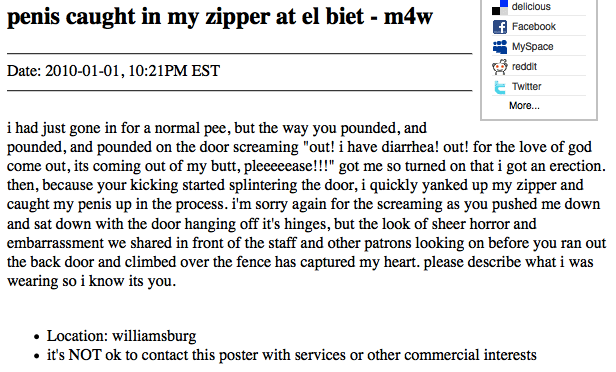Click the Facebook logo icon
Image resolution: width=616 pixels, height=372 pixels.
click(x=500, y=27)
